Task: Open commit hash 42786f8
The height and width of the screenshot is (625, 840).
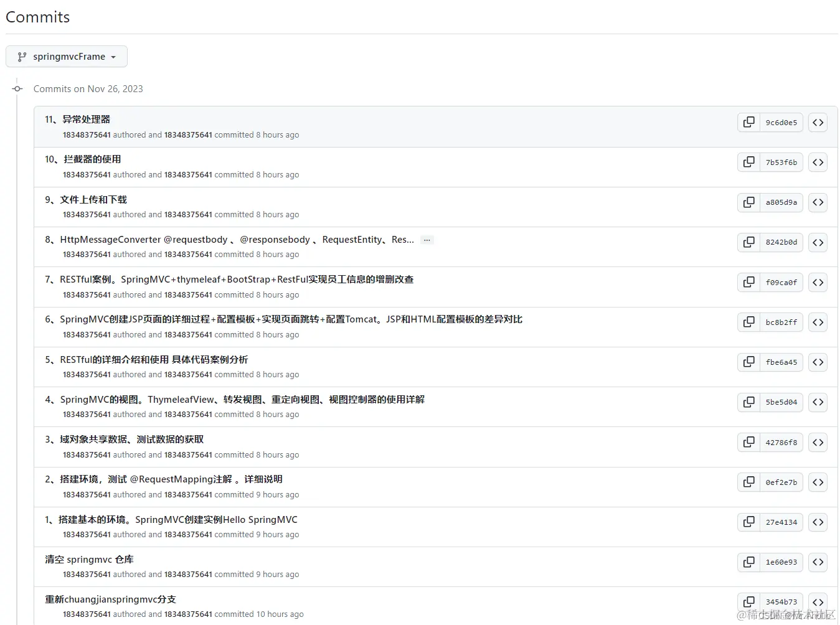Action: [781, 443]
